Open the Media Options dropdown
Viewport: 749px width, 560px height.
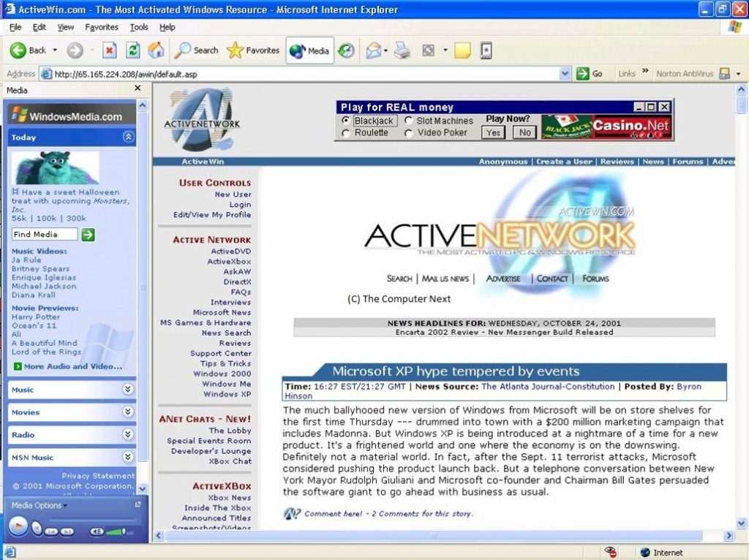(x=39, y=505)
